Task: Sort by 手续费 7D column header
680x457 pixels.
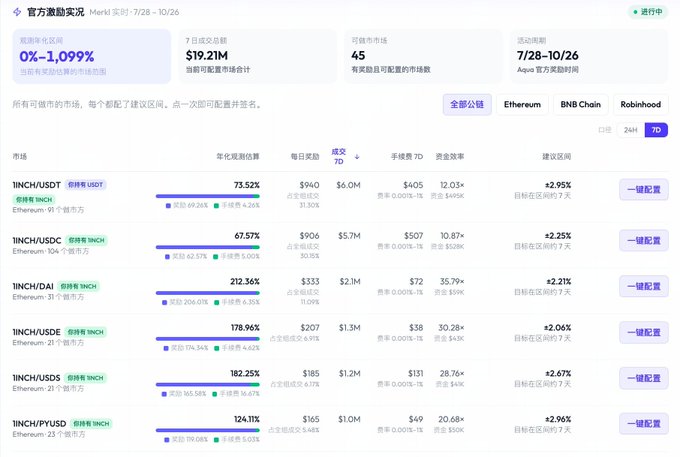Action: [407, 157]
